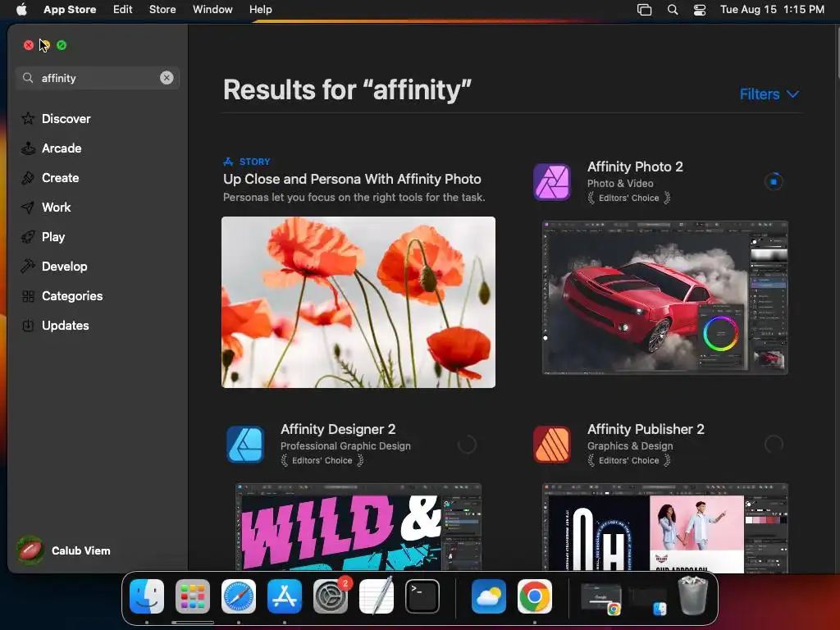Click the date and time in menu bar
840x630 pixels.
772,9
